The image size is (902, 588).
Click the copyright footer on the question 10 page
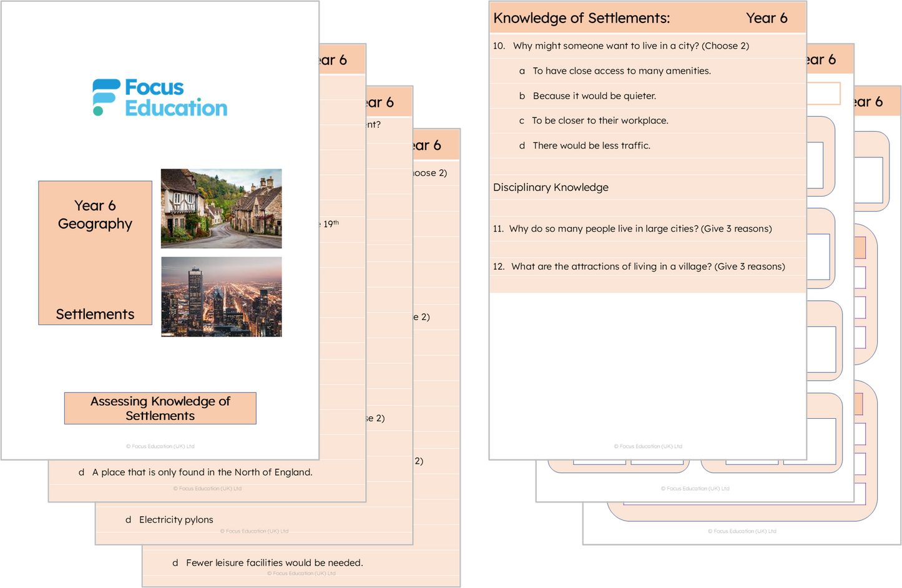(648, 446)
